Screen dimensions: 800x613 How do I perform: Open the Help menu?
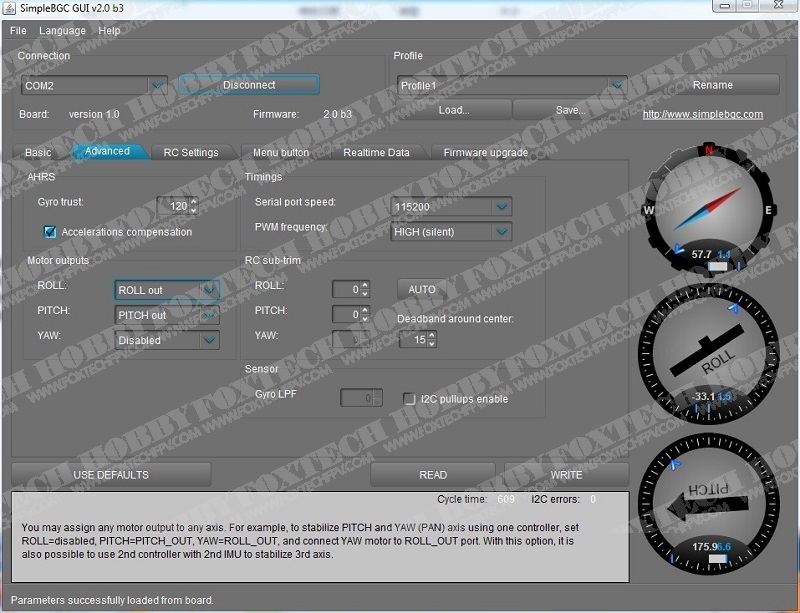pyautogui.click(x=109, y=31)
